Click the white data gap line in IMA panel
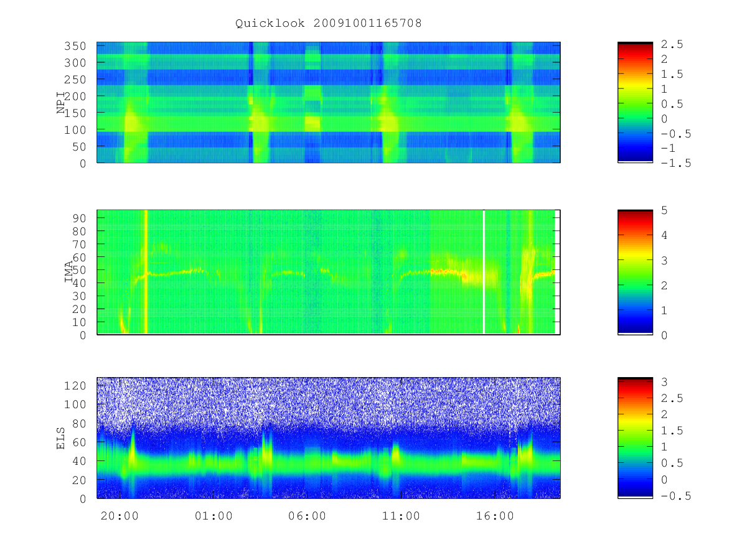 click(x=484, y=272)
